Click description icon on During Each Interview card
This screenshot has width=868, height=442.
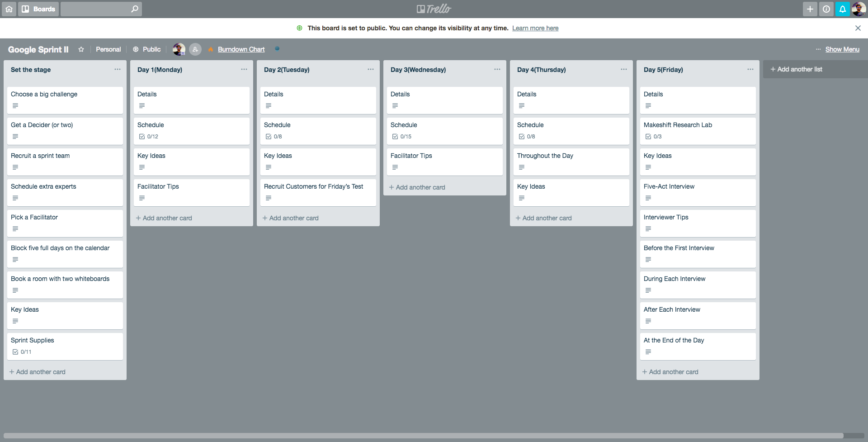(x=648, y=290)
